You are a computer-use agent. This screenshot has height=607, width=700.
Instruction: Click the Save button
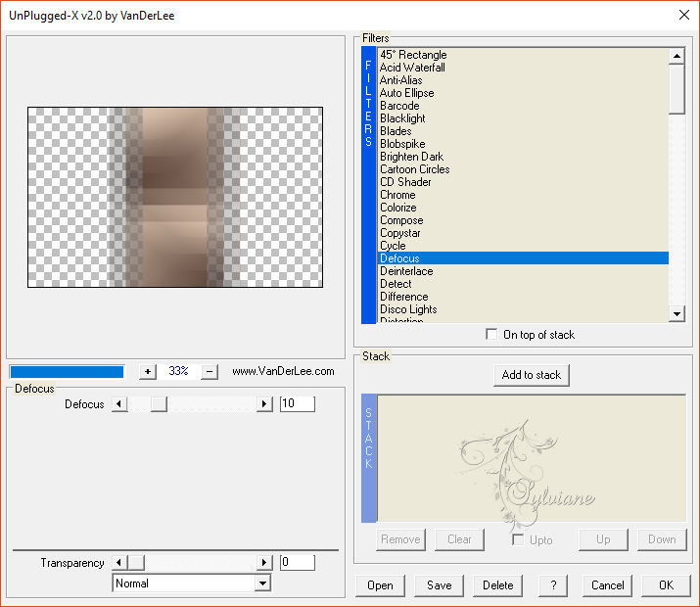click(440, 585)
